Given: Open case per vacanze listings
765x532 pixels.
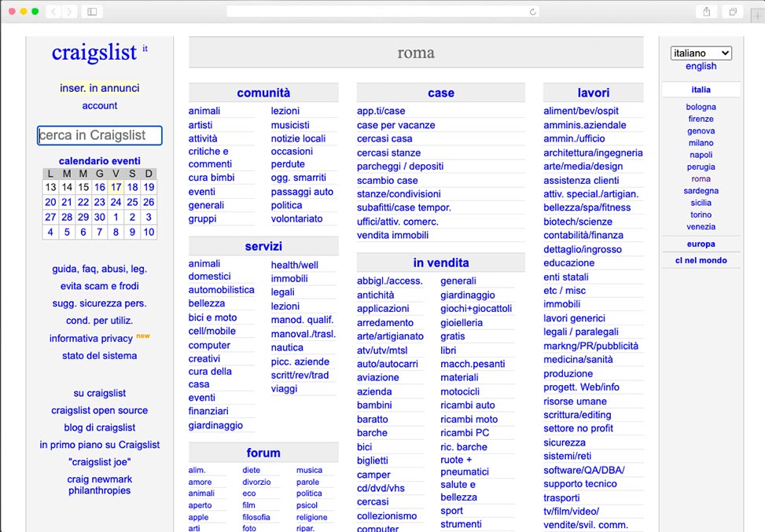Looking at the screenshot, I should [396, 125].
